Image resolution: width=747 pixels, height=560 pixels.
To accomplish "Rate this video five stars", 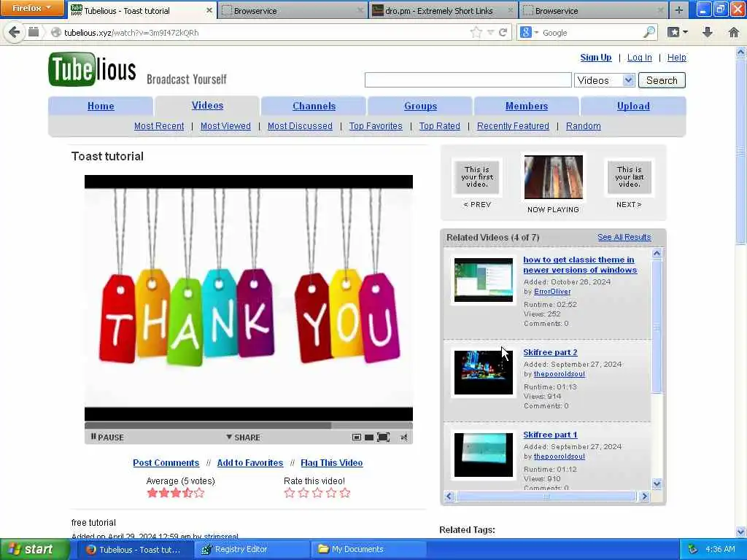I will coord(345,493).
